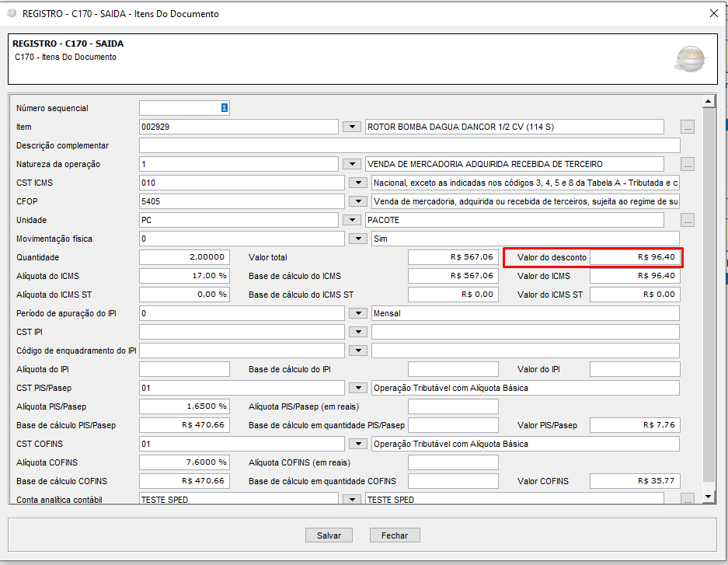Expand the CFOP dropdown list

[x=357, y=201]
